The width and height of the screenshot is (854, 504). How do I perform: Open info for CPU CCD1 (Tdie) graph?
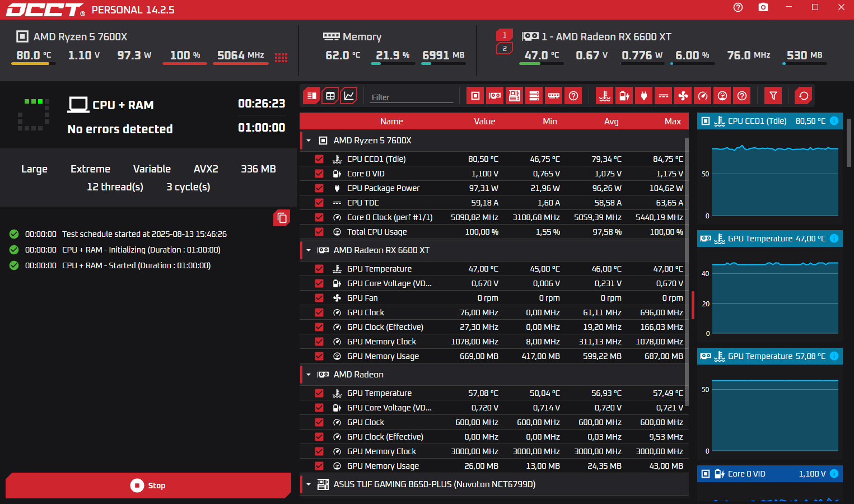tap(834, 121)
